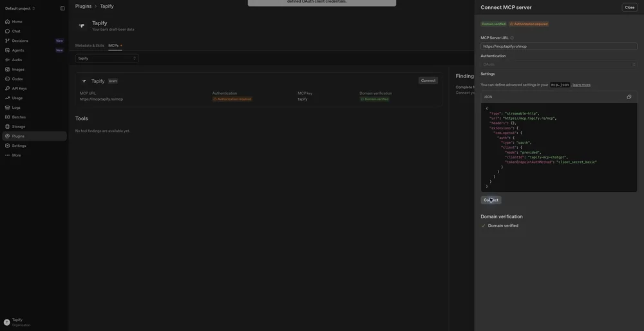Click Connect button in MCP server panel

[x=491, y=200]
